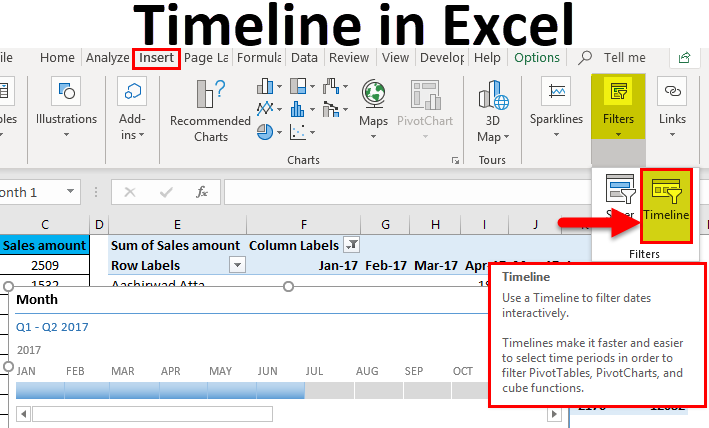Select the SEP period in timeline
Screen dimensions: 709x428
pos(427,390)
